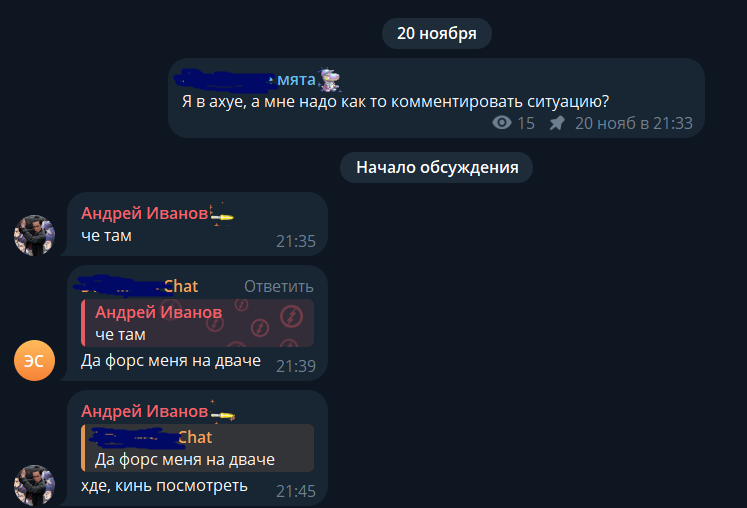Click the Ответить reply button
The height and width of the screenshot is (508, 747).
coord(279,286)
